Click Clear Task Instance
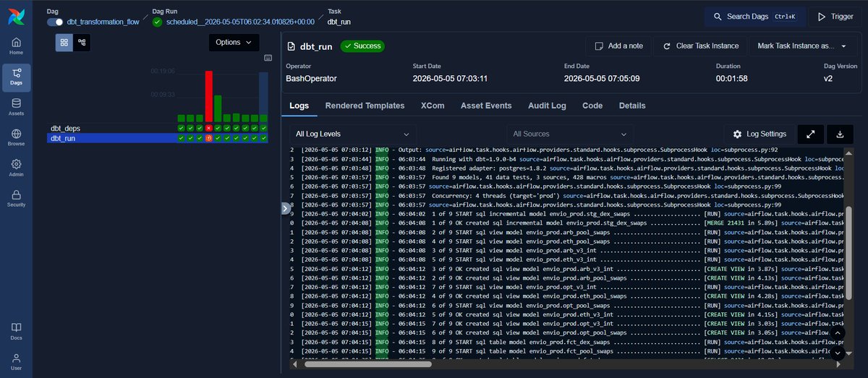868x378 pixels. 700,46
